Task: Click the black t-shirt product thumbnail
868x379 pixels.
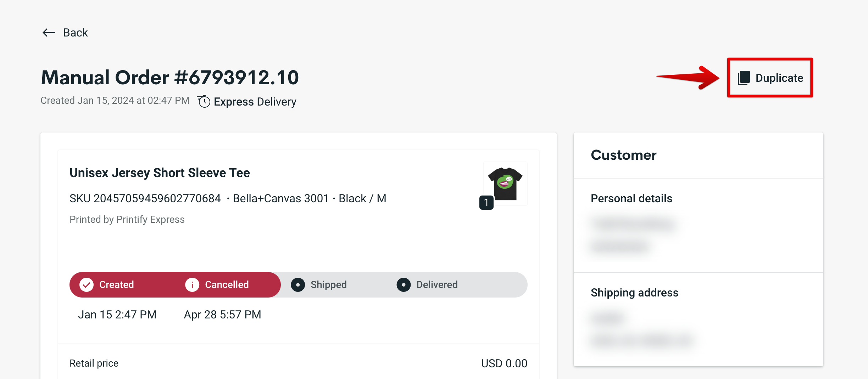Action: point(505,183)
